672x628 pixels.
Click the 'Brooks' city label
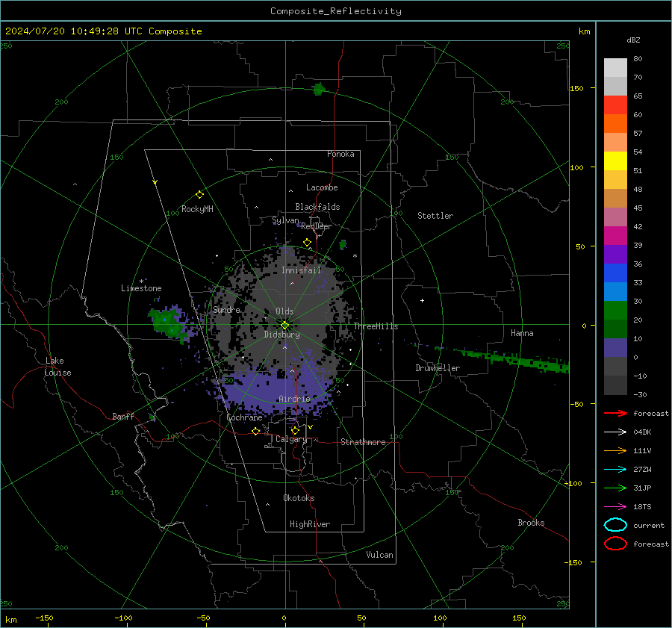(531, 523)
